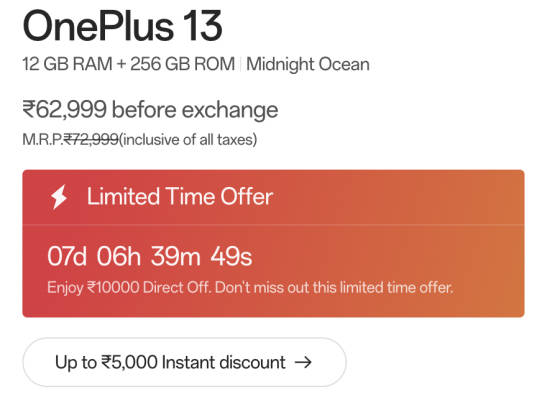
Task: Click the lightning bolt icon
Action: coord(59,197)
